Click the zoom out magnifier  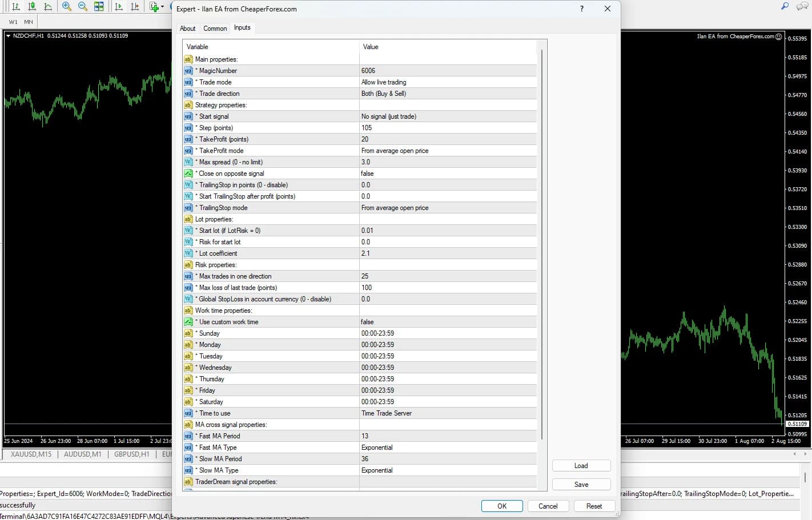coord(83,6)
